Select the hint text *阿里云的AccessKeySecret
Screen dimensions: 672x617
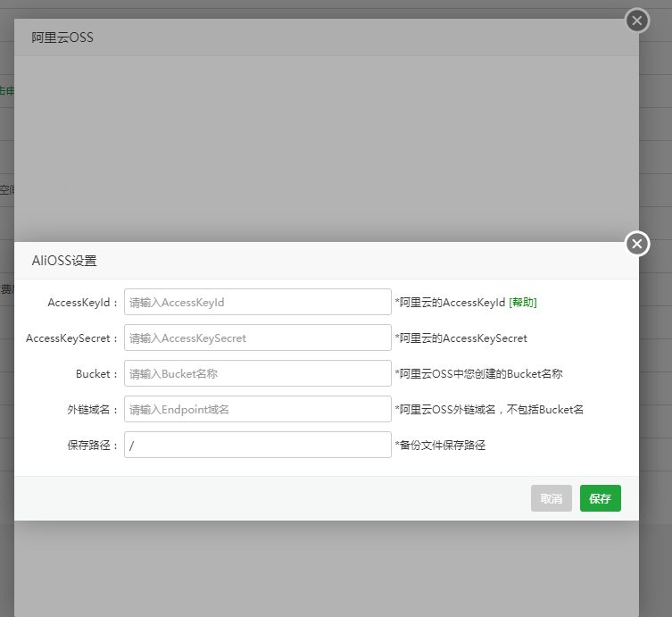point(461,338)
